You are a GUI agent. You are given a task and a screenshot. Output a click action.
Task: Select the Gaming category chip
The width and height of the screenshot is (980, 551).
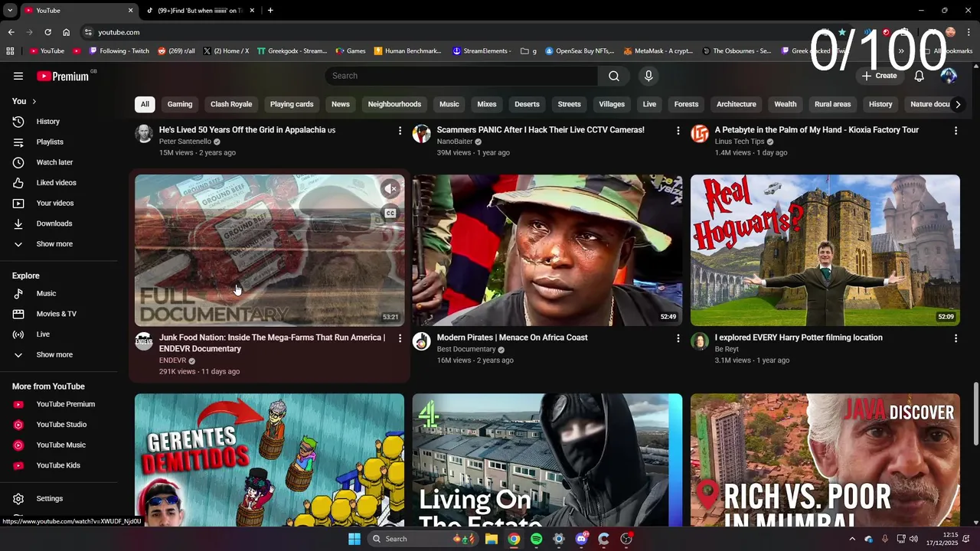tap(180, 104)
